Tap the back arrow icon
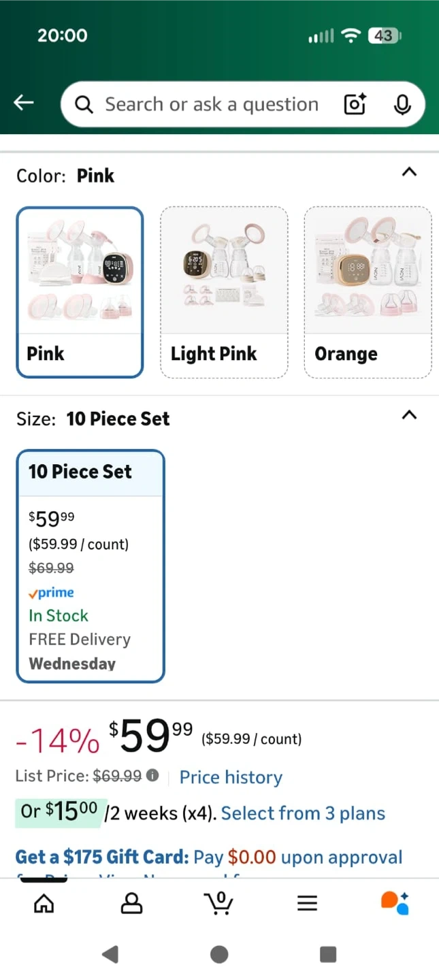This screenshot has height=980, width=439. tap(24, 103)
